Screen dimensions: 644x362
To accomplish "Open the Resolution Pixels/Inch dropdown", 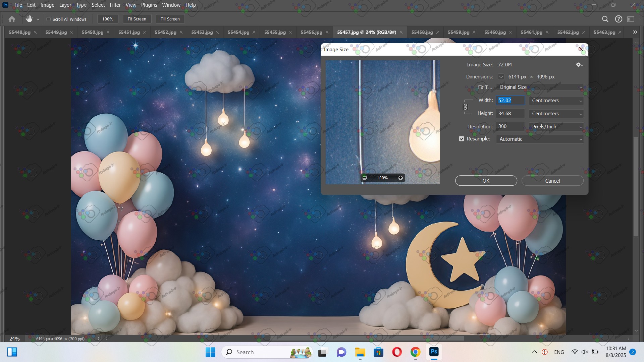I will click(x=556, y=127).
